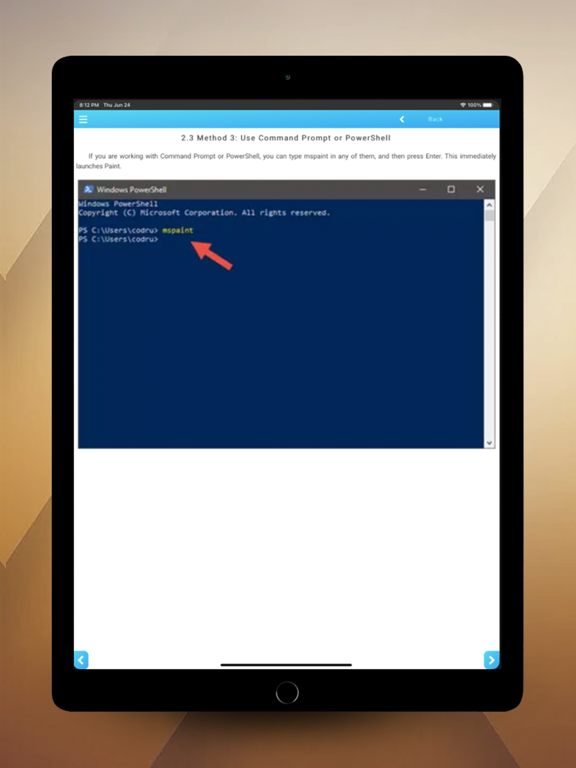Click the back chevron arrow icon
Screen dimensions: 576x768
point(402,119)
